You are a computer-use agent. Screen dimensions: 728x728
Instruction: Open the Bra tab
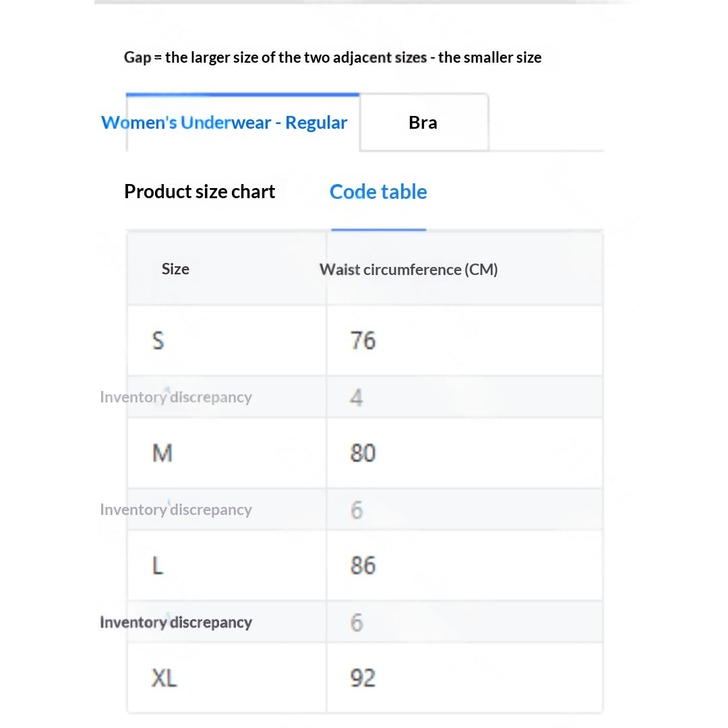click(x=423, y=123)
